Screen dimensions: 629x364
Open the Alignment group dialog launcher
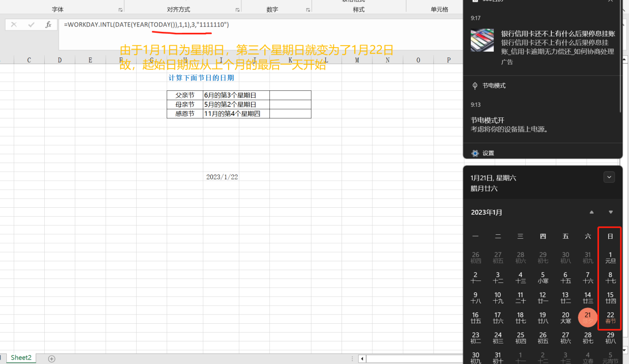[238, 10]
